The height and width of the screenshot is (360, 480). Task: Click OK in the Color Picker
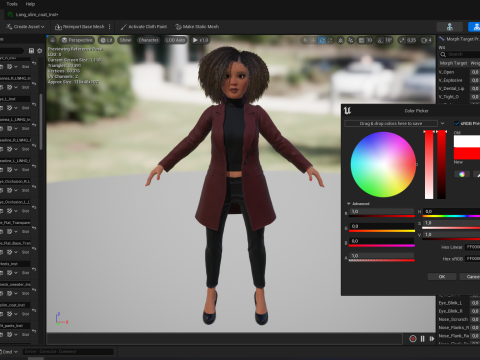tap(442, 277)
